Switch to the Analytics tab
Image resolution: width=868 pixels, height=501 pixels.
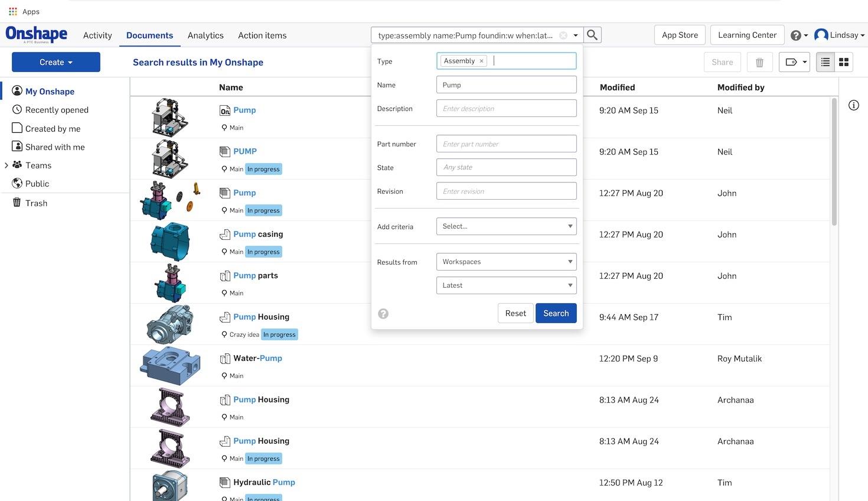click(205, 35)
